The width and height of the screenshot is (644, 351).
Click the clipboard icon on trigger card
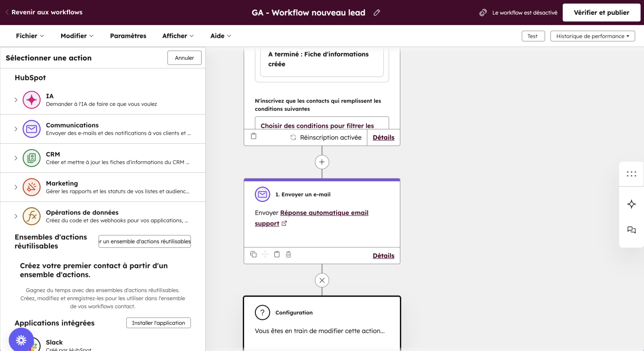pyautogui.click(x=253, y=136)
